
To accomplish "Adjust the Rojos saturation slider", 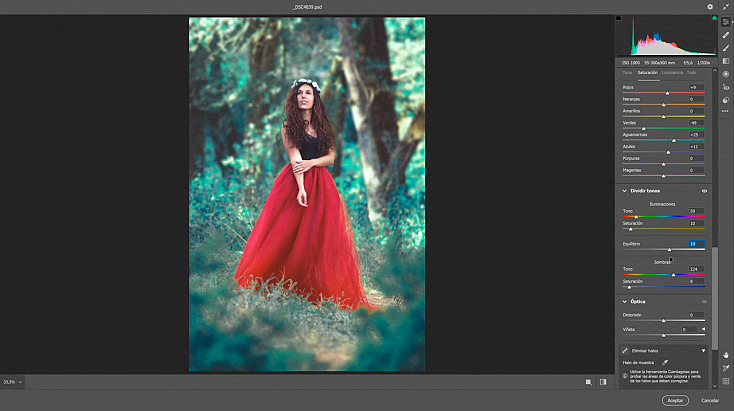I will click(667, 93).
